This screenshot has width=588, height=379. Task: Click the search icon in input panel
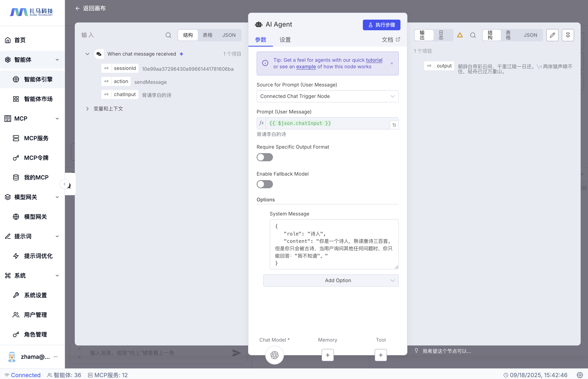[x=168, y=35]
